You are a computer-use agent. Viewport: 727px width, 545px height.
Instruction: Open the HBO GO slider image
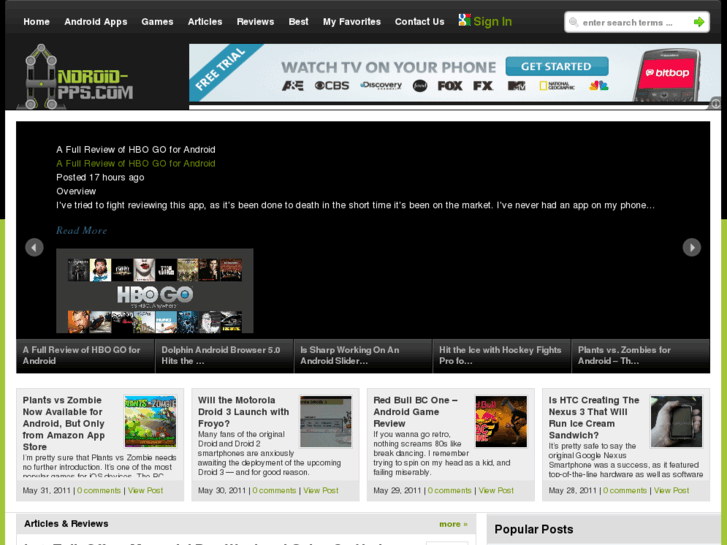tap(154, 291)
